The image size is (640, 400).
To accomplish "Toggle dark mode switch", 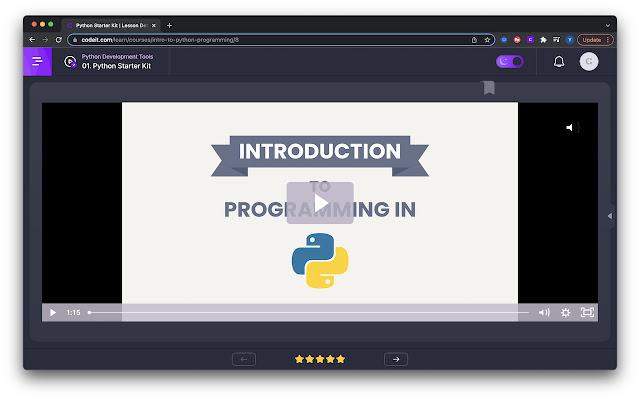I will tap(510, 62).
